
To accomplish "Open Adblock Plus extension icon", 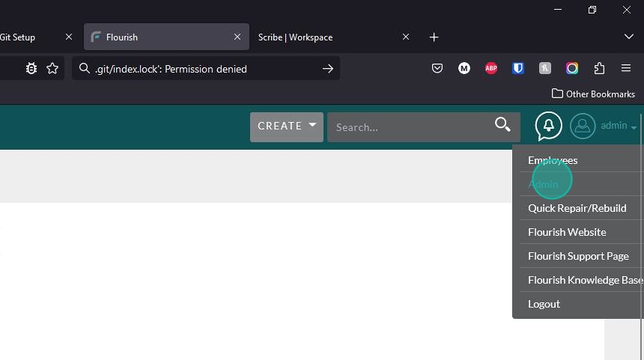I will click(x=491, y=69).
